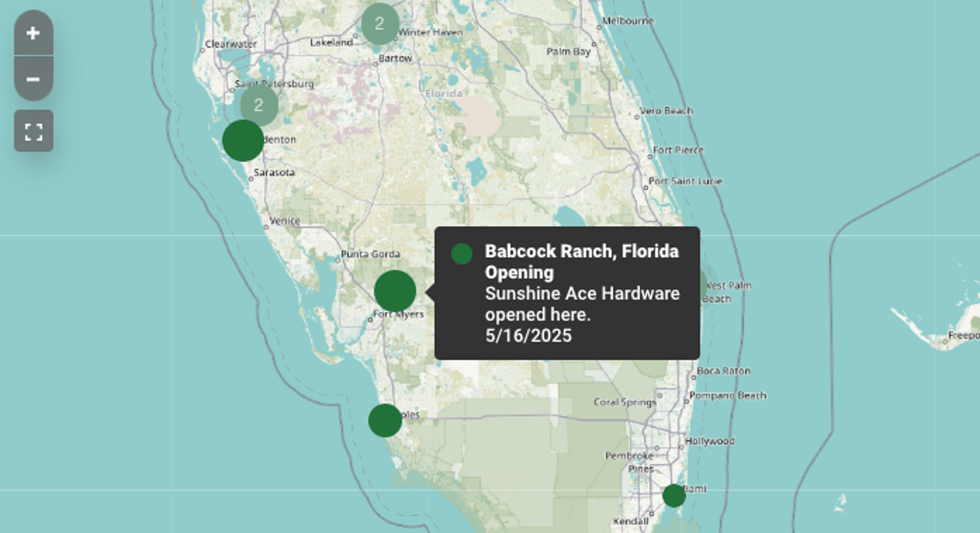980x533 pixels.
Task: Click the Boca Raton city label
Action: [x=723, y=371]
